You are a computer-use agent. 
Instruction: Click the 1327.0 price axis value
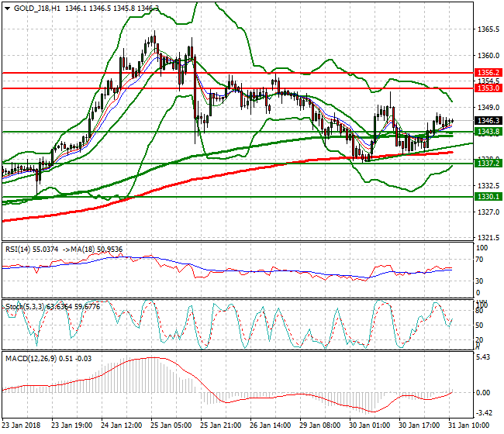click(x=488, y=212)
